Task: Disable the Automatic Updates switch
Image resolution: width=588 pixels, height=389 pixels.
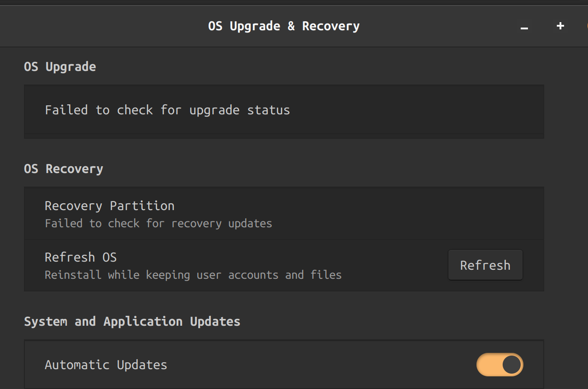Action: 499,365
